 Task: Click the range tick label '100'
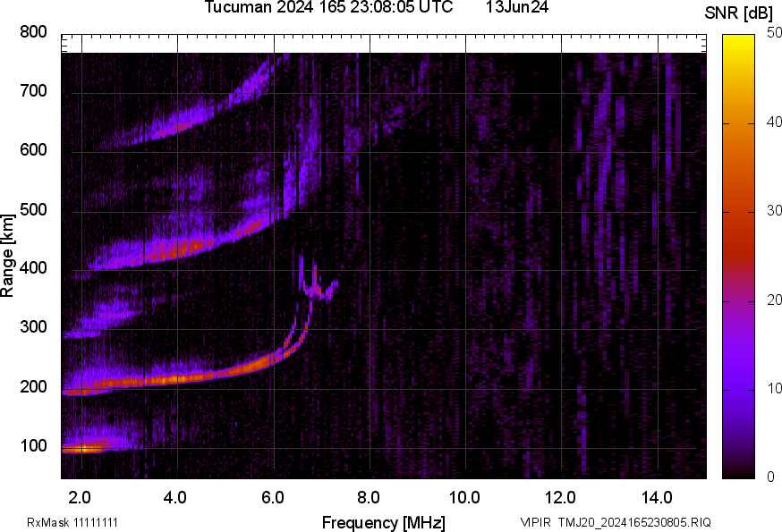point(33,445)
